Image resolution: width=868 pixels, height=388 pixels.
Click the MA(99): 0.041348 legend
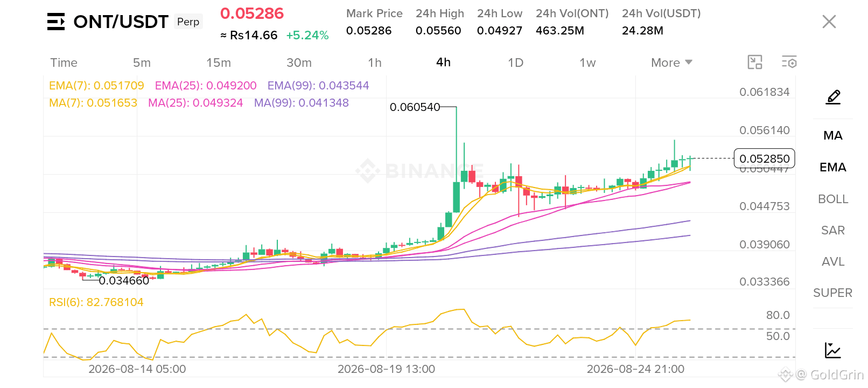pyautogui.click(x=302, y=103)
